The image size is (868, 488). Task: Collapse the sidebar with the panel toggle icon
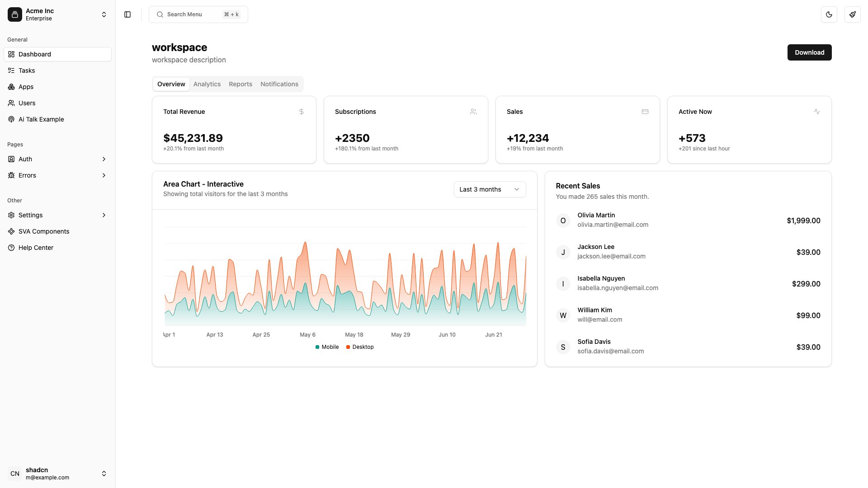[x=127, y=14]
